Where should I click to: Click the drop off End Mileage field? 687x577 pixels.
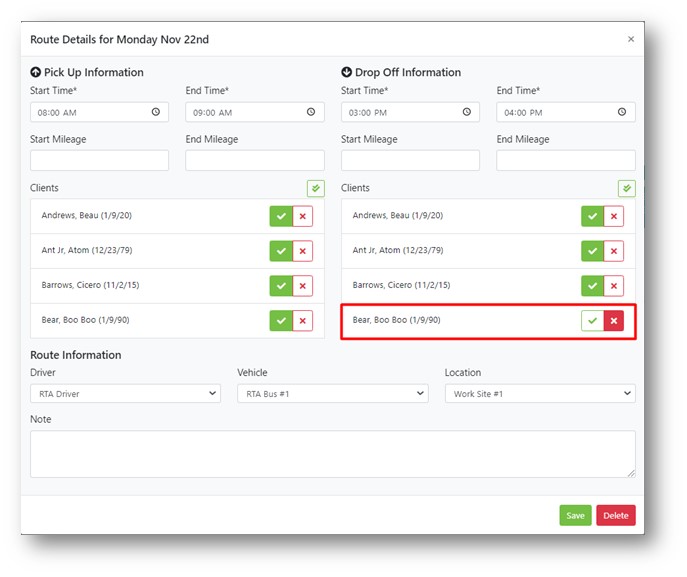click(x=566, y=160)
